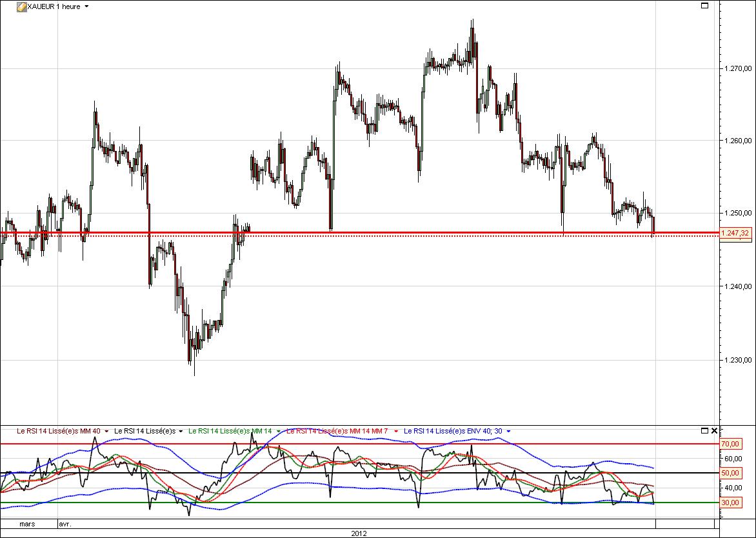
Task: Click the gold bar icon beside XAUEUR
Action: coord(21,6)
